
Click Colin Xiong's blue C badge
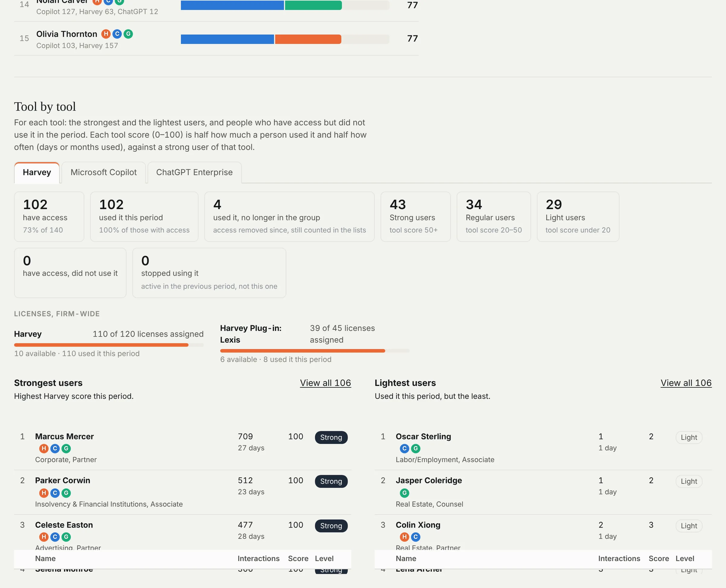(x=416, y=537)
